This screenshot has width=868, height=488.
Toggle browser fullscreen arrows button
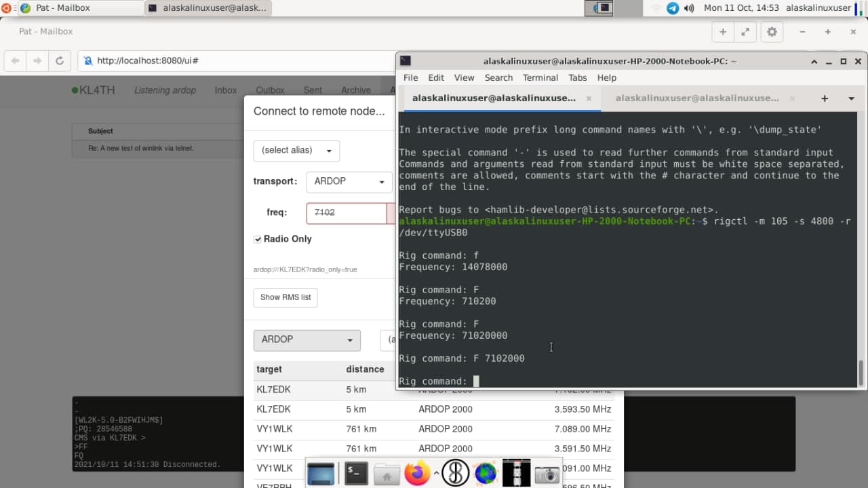(745, 32)
